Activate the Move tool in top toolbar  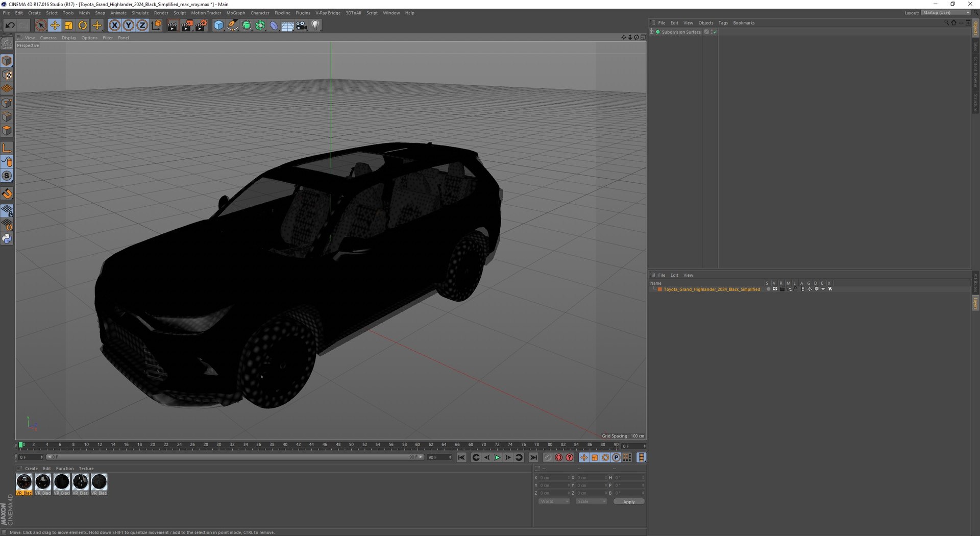pos(55,25)
